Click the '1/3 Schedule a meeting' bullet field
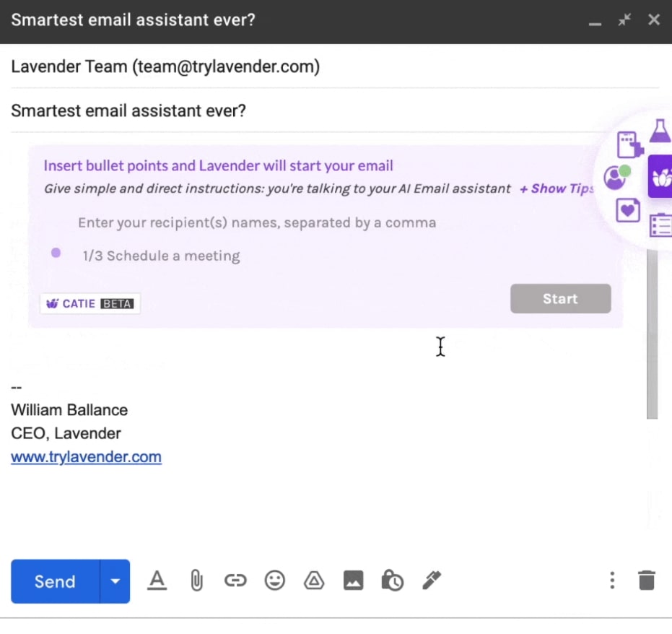This screenshot has height=634, width=672. pyautogui.click(x=161, y=256)
